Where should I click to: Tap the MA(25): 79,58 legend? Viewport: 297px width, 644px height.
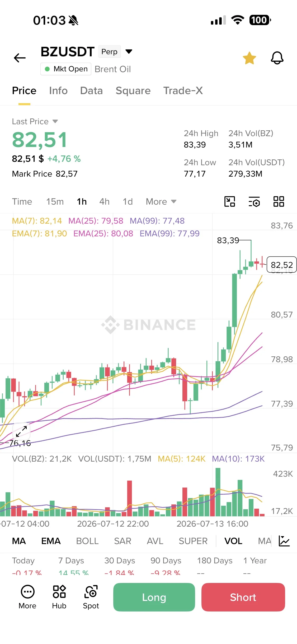(96, 221)
